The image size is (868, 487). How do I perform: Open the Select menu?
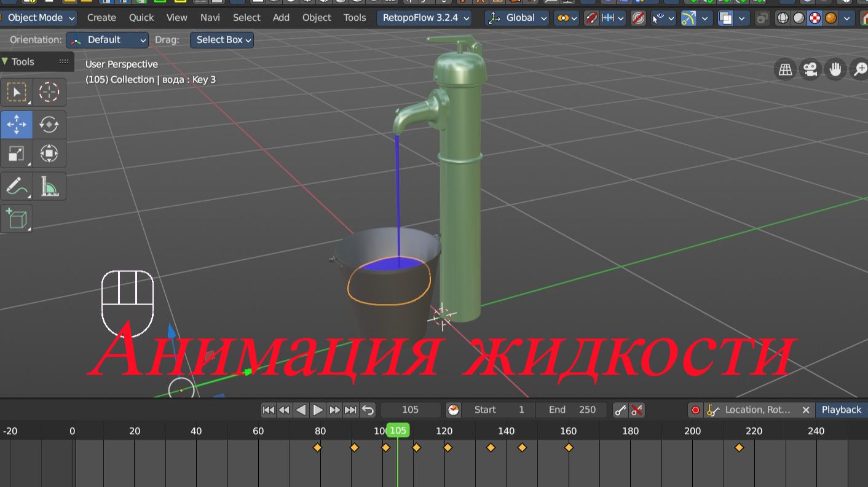coord(247,18)
